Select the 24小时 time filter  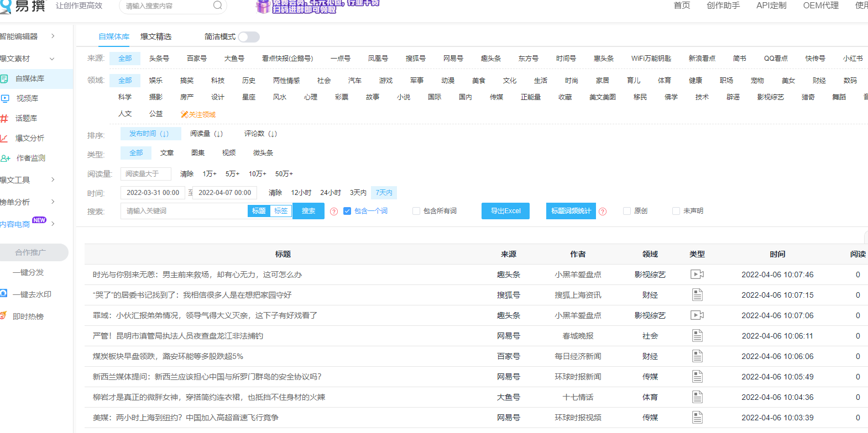pos(331,193)
